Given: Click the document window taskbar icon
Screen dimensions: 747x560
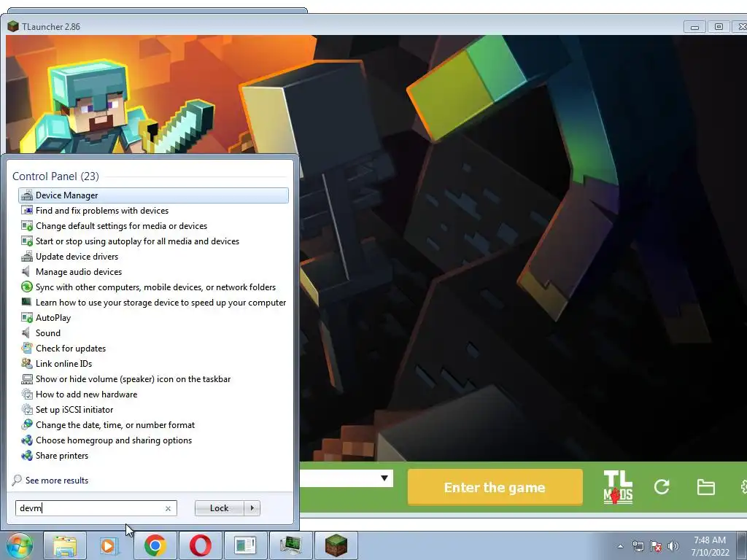Looking at the screenshot, I should click(245, 545).
